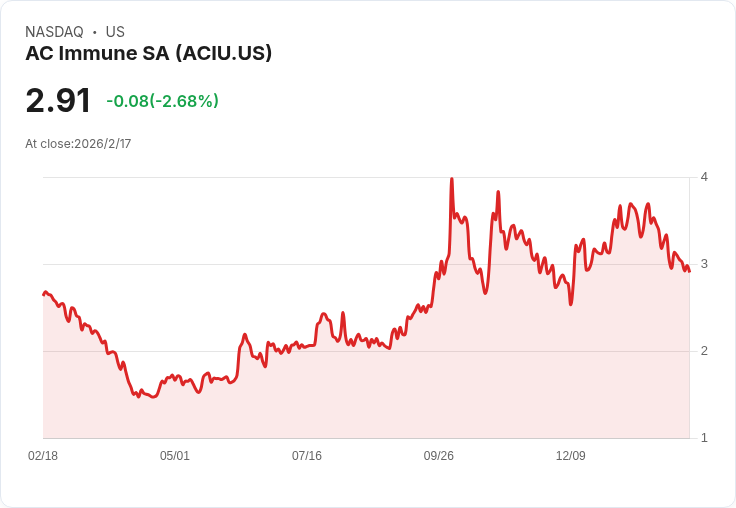Select the 02/18 date on the x-axis
Image resolution: width=736 pixels, height=508 pixels.
coord(43,456)
